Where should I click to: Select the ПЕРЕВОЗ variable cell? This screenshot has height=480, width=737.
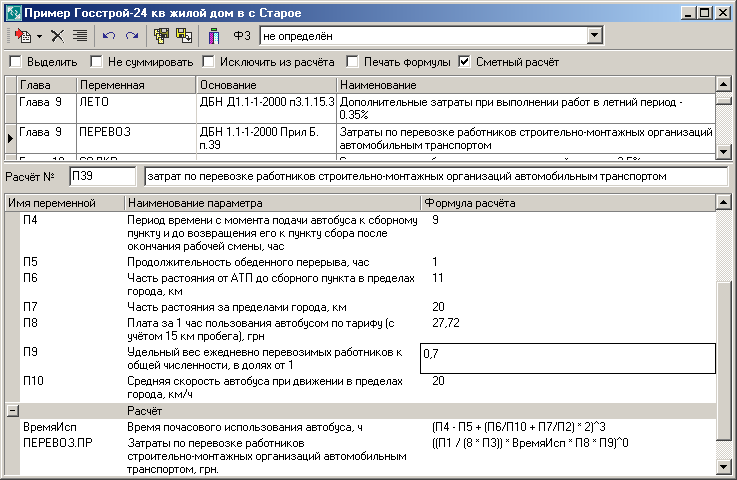coord(136,139)
